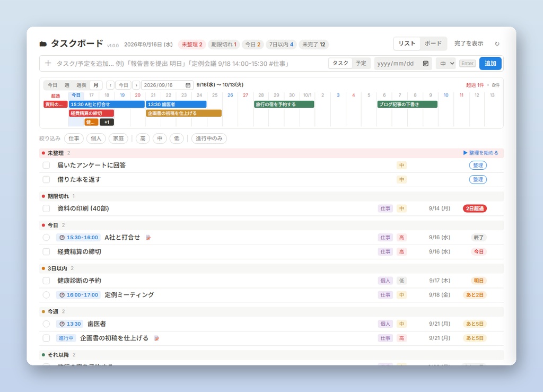Collapse the 今週 section header

271,312
